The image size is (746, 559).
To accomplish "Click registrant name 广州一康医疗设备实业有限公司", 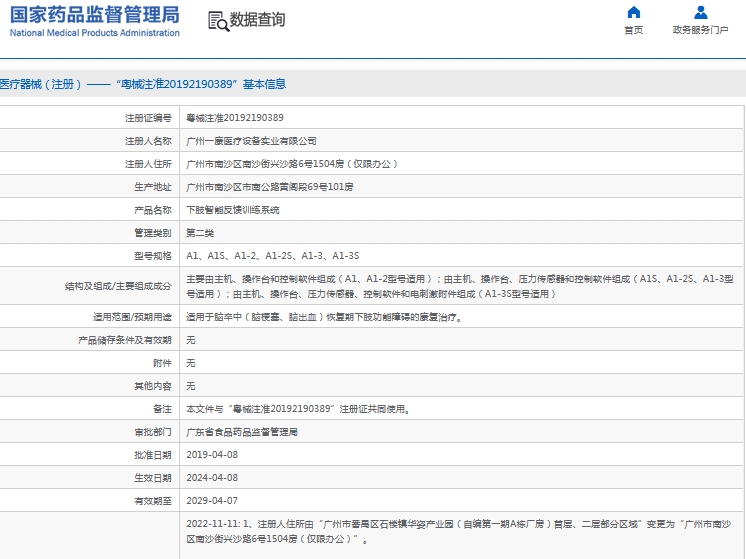I will (x=251, y=141).
